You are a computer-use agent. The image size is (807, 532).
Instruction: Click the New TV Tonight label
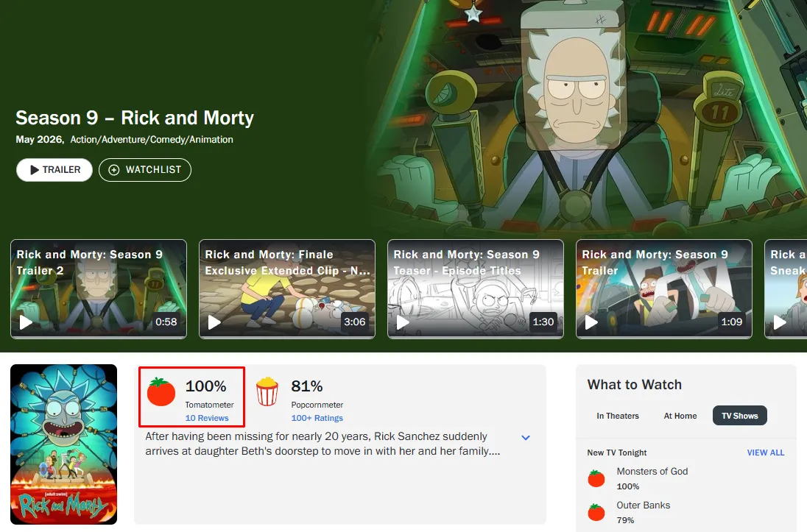coord(617,453)
